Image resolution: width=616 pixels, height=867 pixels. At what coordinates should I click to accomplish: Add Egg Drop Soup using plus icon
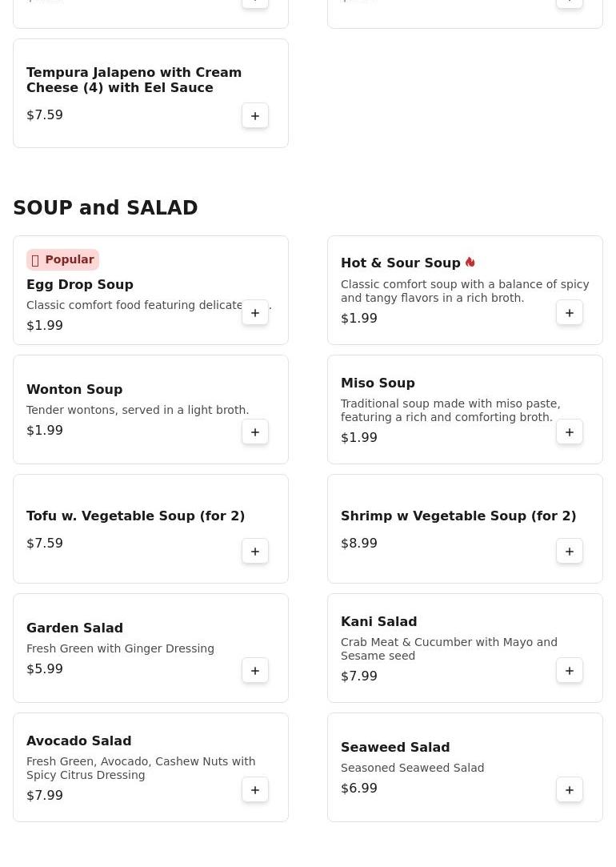[x=254, y=312]
